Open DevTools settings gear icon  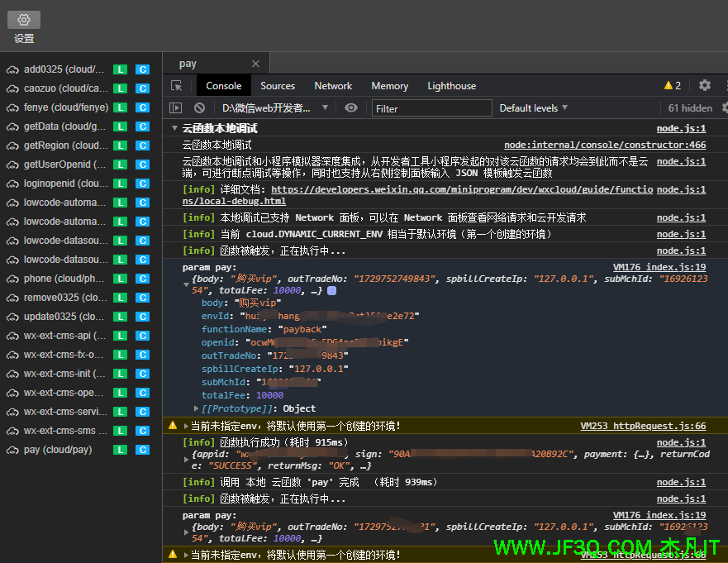[704, 85]
